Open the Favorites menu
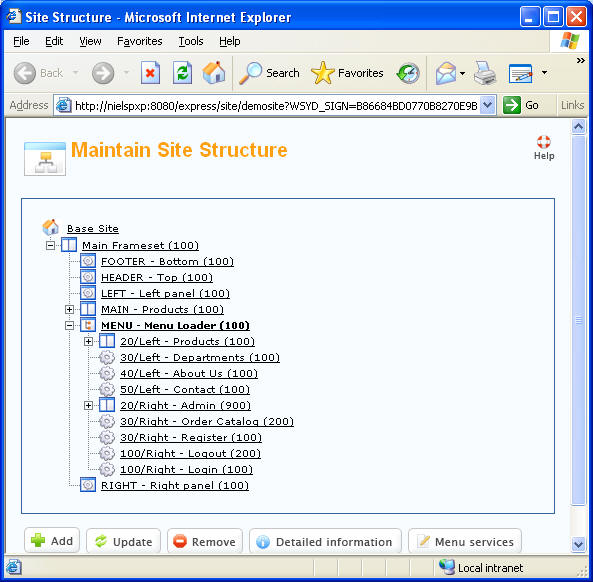 coord(140,41)
